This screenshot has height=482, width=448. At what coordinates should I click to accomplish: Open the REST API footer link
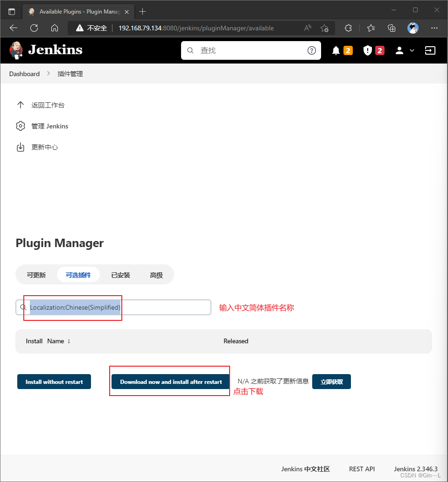point(362,469)
